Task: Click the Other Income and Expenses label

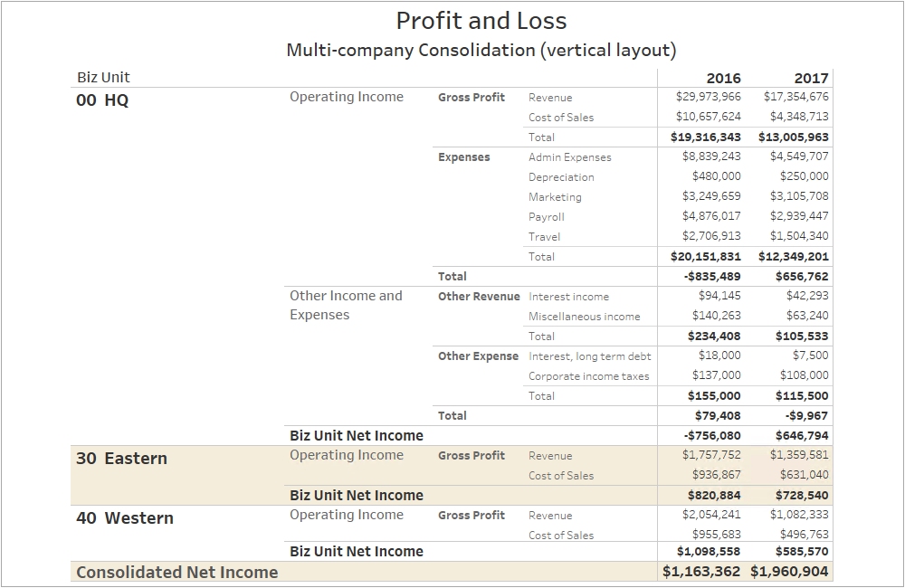Action: pos(346,305)
